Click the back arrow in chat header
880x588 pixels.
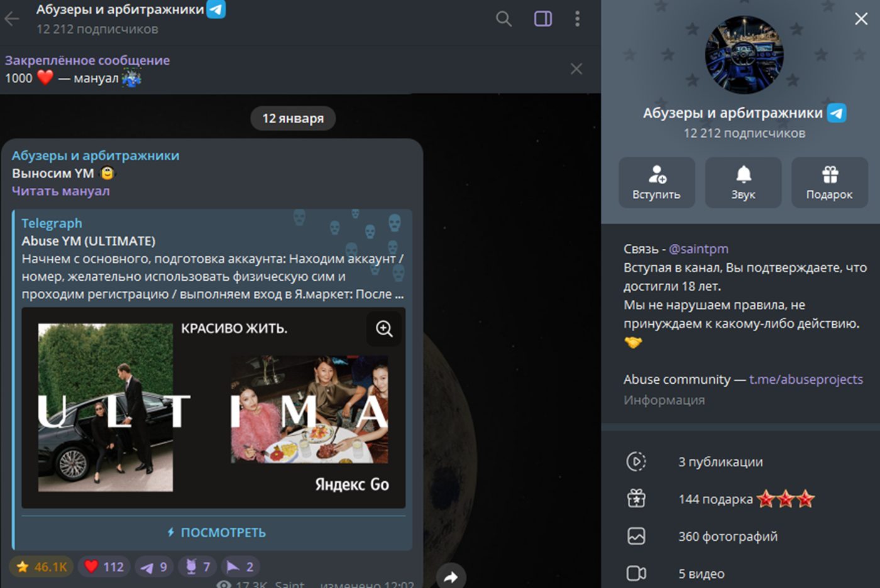pyautogui.click(x=12, y=19)
